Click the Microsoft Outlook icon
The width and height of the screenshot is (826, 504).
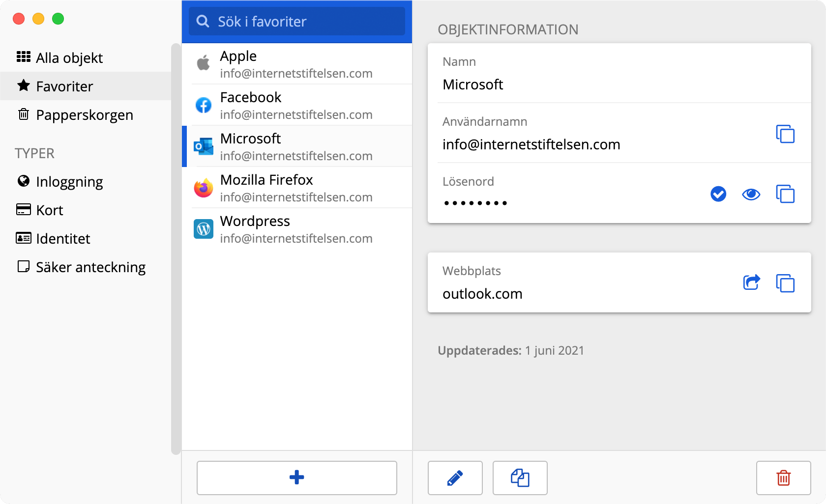click(x=204, y=146)
